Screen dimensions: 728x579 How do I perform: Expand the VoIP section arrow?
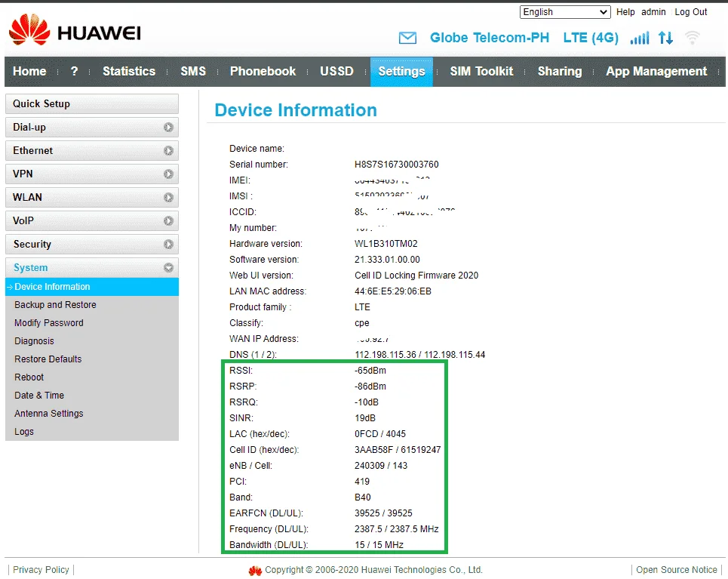click(x=168, y=220)
